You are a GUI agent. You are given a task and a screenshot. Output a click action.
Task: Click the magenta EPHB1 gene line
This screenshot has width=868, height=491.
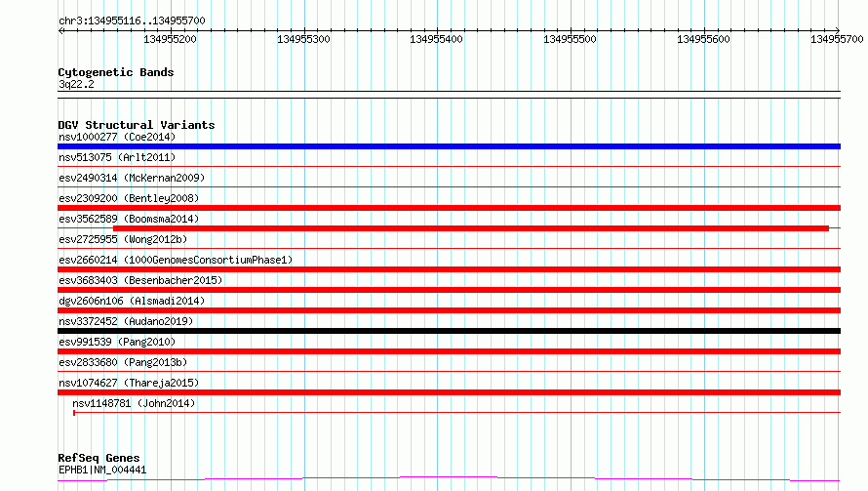[x=449, y=478]
